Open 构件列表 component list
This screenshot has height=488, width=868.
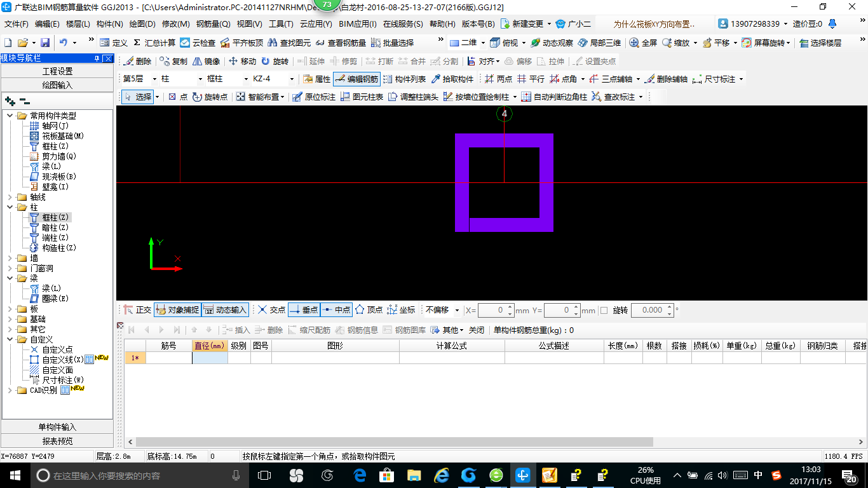point(404,79)
